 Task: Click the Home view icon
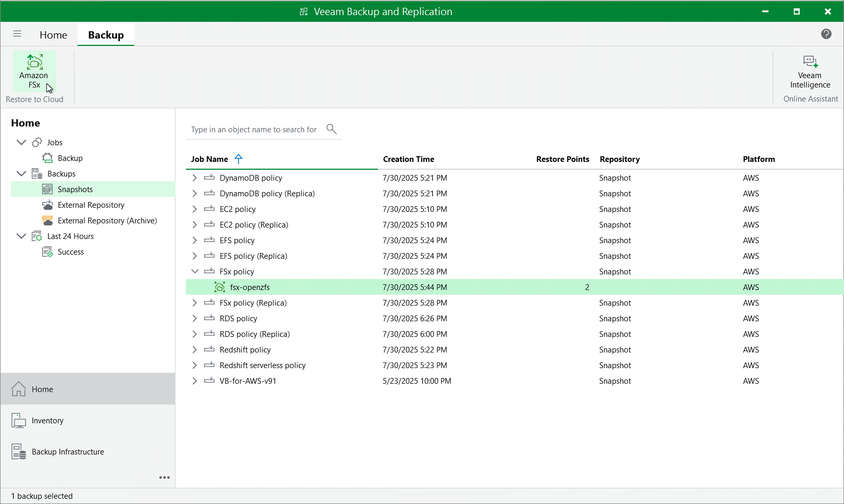point(19,389)
